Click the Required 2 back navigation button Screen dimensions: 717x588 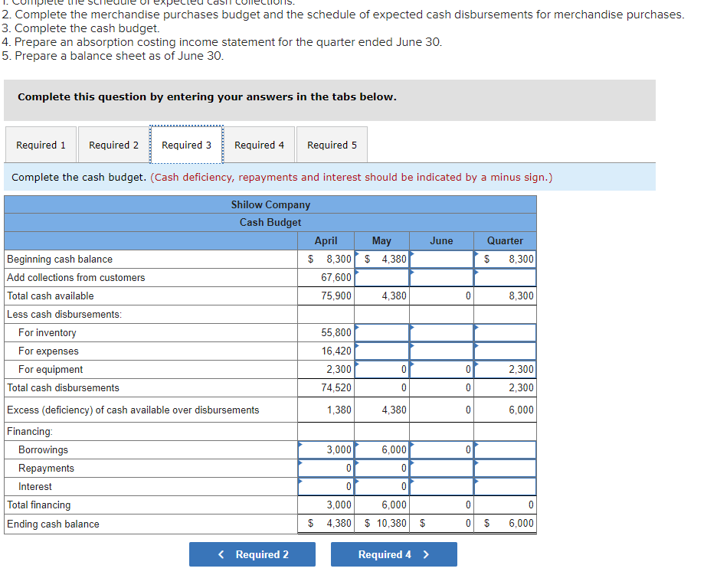tap(252, 554)
